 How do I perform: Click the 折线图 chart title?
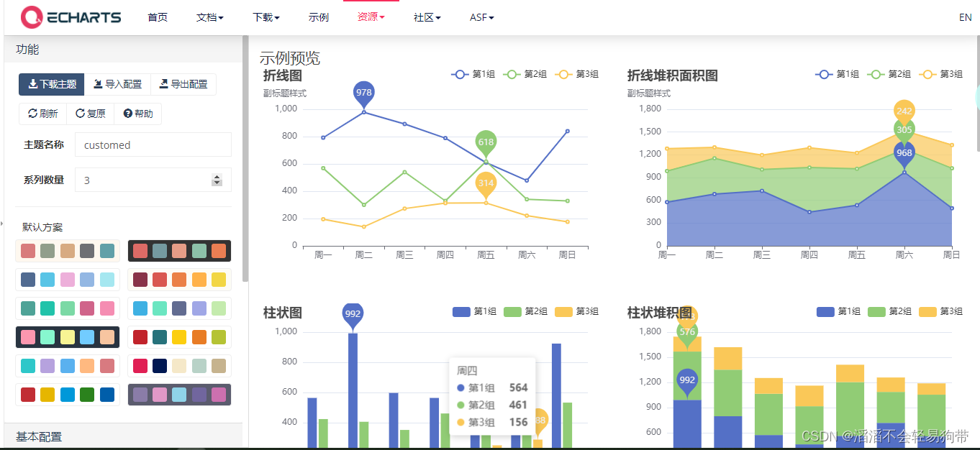click(283, 75)
